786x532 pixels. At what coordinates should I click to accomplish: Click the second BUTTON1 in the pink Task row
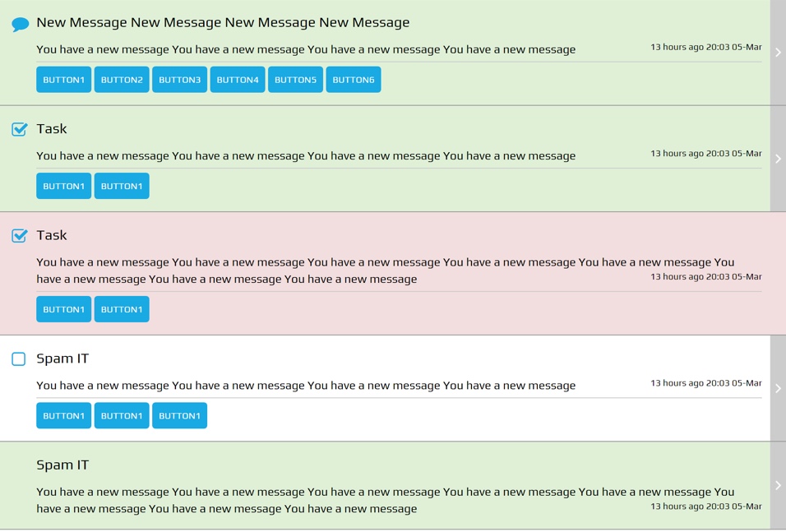tap(122, 309)
